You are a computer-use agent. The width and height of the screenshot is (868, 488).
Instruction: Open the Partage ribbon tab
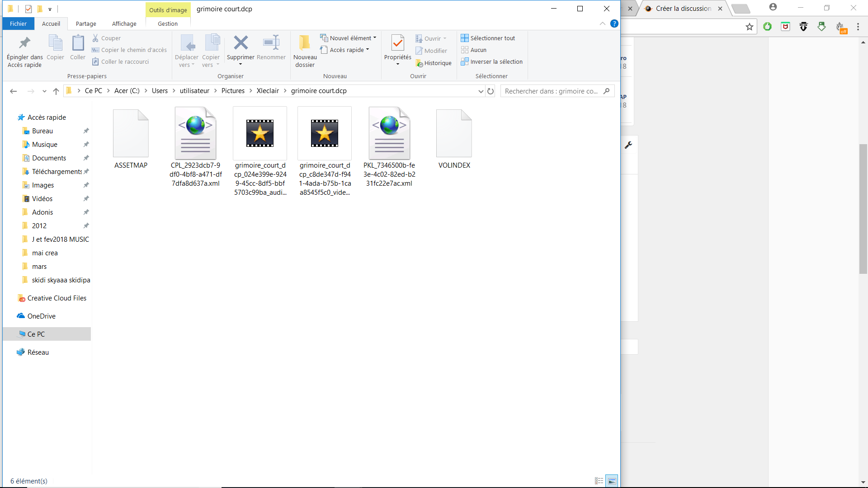tap(86, 24)
